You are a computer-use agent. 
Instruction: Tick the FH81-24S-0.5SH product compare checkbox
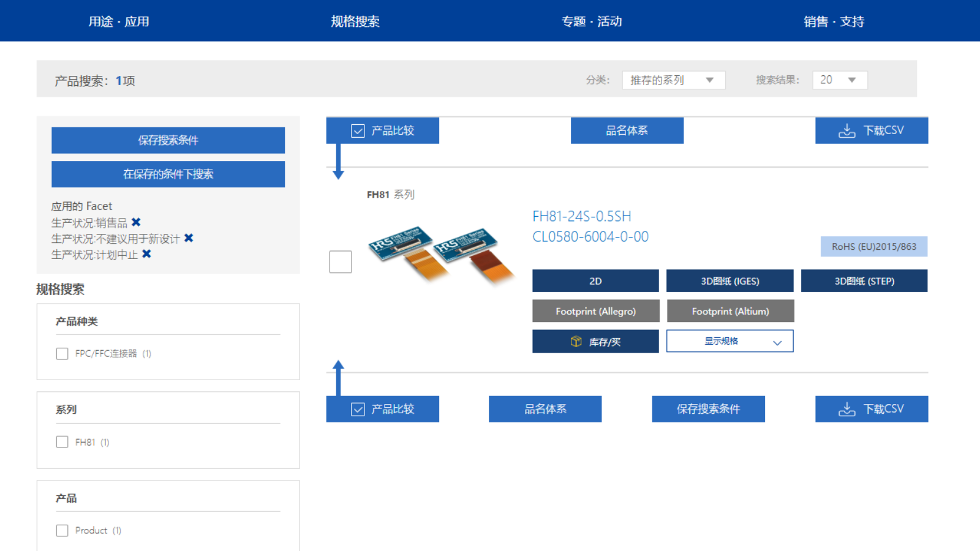pyautogui.click(x=341, y=262)
